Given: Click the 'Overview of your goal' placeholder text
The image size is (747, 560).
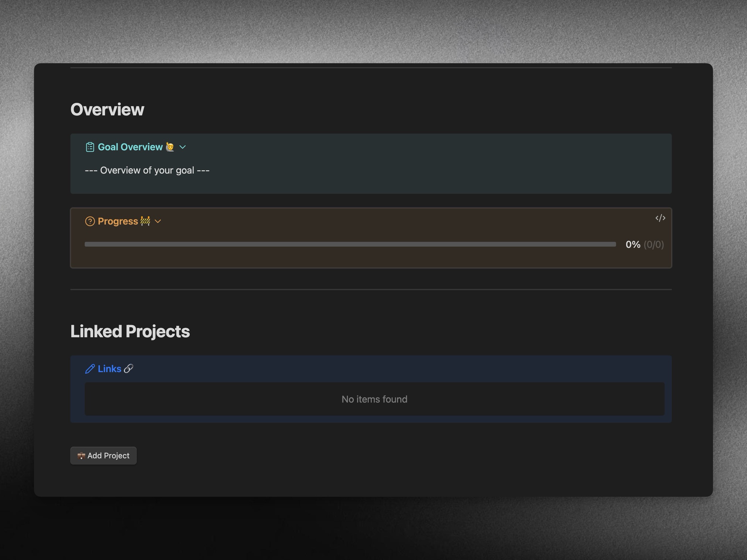Looking at the screenshot, I should tap(147, 171).
